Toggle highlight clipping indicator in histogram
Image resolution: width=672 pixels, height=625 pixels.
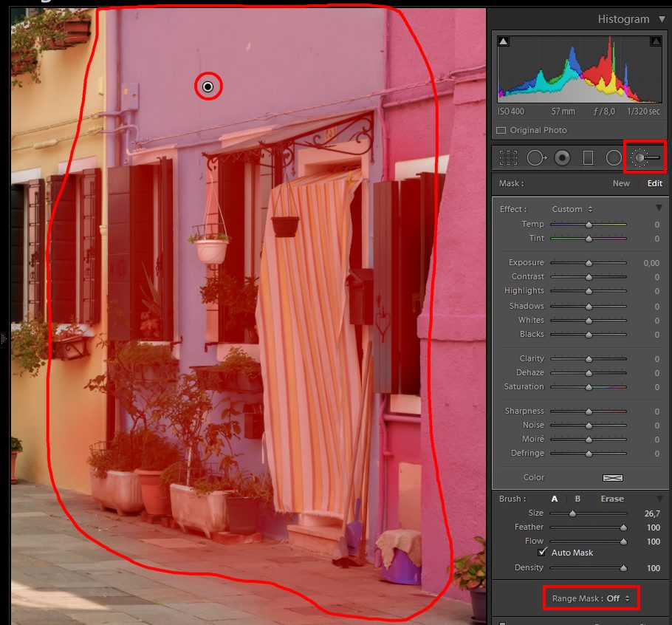[655, 41]
